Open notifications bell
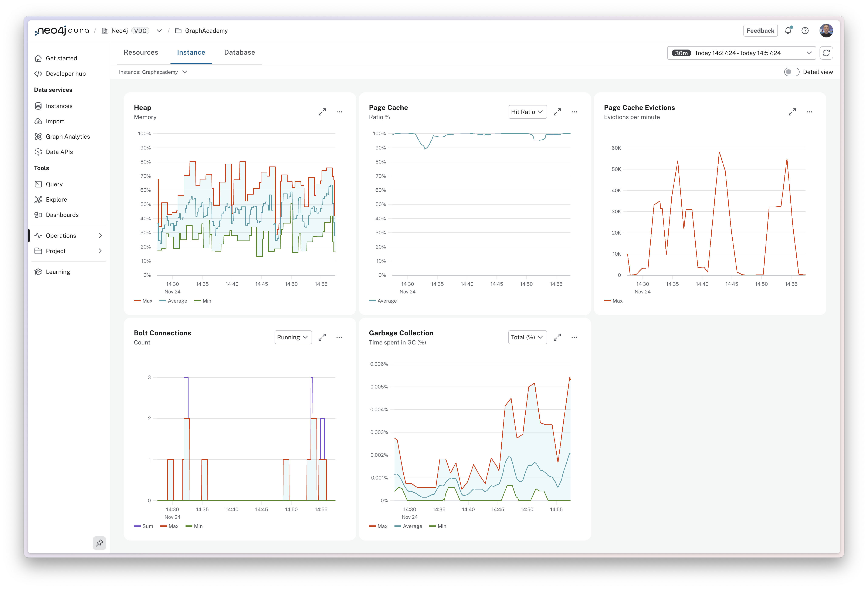The height and width of the screenshot is (589, 868). pos(788,30)
